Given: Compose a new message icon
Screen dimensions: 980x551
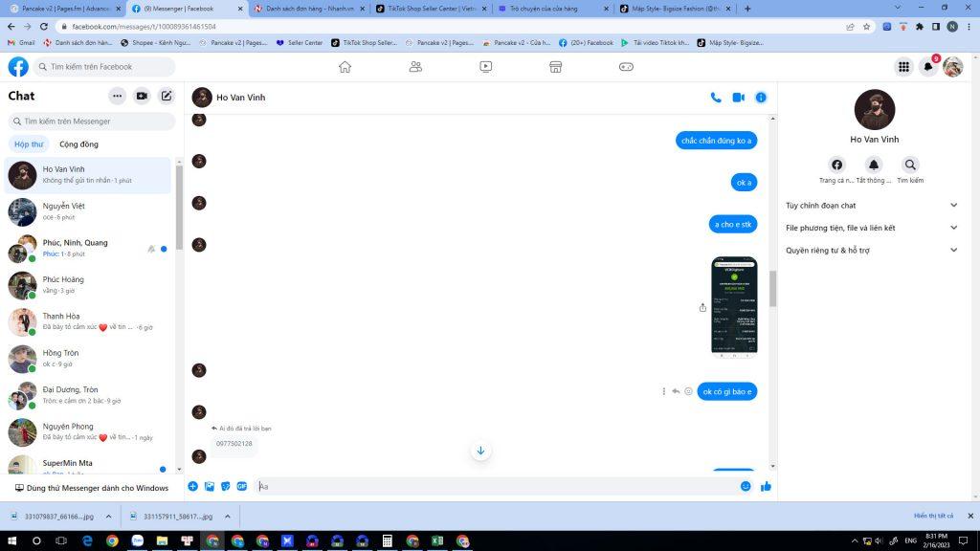Looking at the screenshot, I should click(x=167, y=96).
